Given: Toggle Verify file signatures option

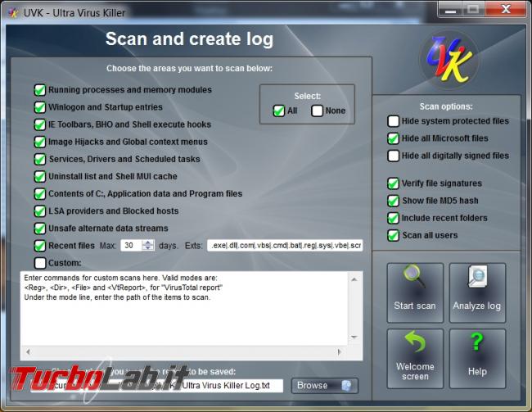Looking at the screenshot, I should 393,183.
